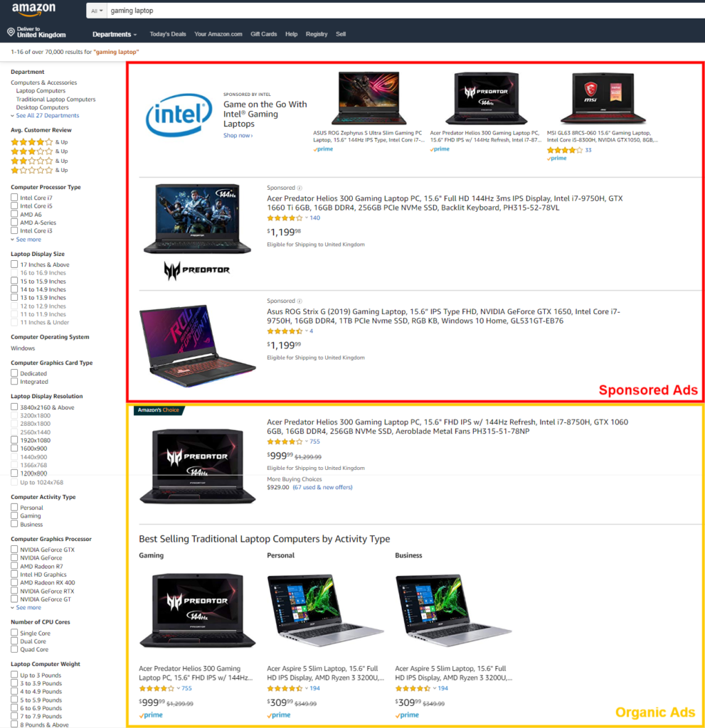Click Shop now in Intel ad
705x728 pixels.
point(238,136)
